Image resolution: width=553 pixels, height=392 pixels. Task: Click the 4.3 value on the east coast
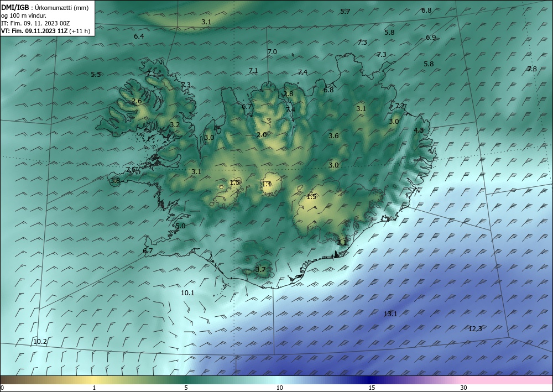pyautogui.click(x=418, y=130)
